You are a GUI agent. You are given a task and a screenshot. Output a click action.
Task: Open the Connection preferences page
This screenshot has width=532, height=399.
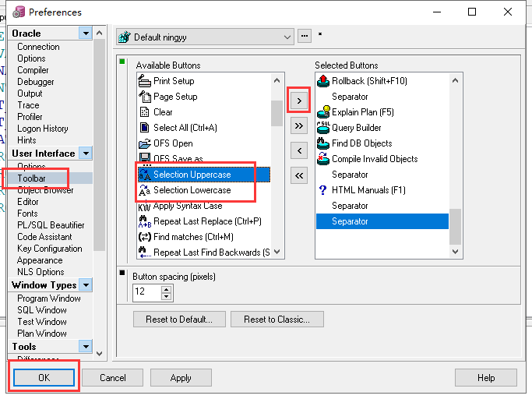click(38, 47)
